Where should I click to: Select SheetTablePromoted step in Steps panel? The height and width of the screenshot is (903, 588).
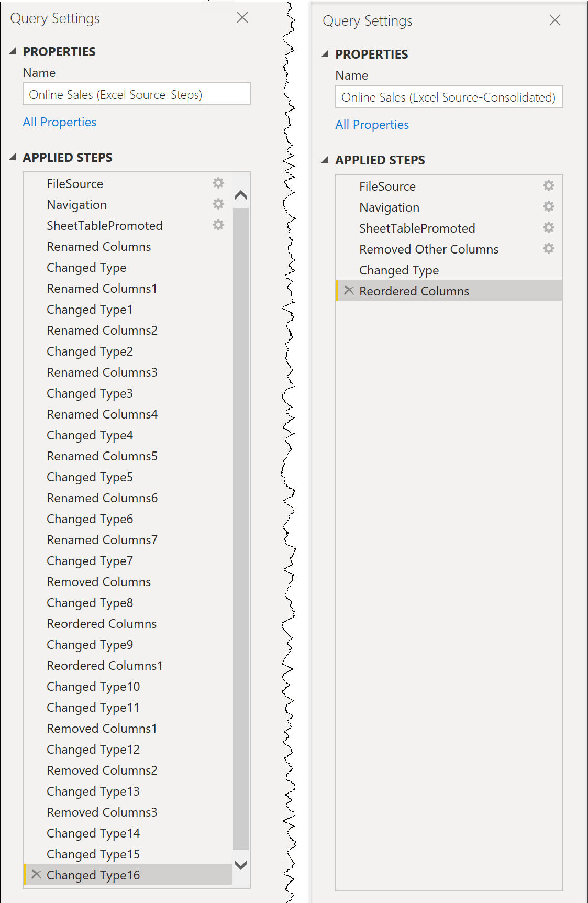127,226
